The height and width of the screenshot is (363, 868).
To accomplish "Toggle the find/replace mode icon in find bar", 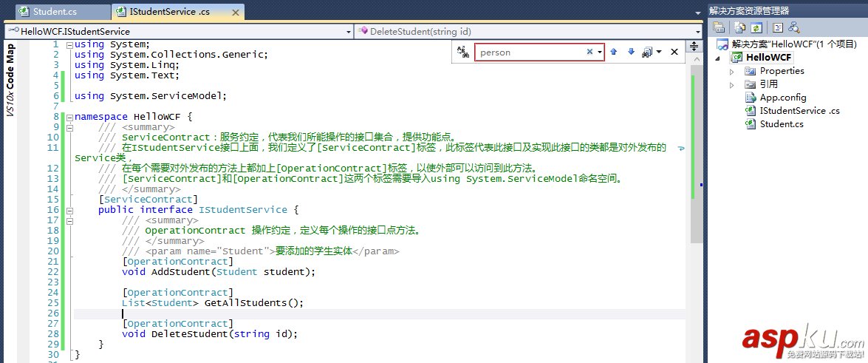I will (462, 52).
